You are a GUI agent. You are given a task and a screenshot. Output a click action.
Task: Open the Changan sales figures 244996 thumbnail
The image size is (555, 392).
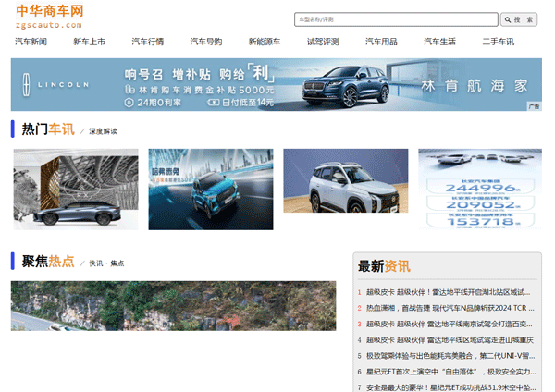pos(480,190)
